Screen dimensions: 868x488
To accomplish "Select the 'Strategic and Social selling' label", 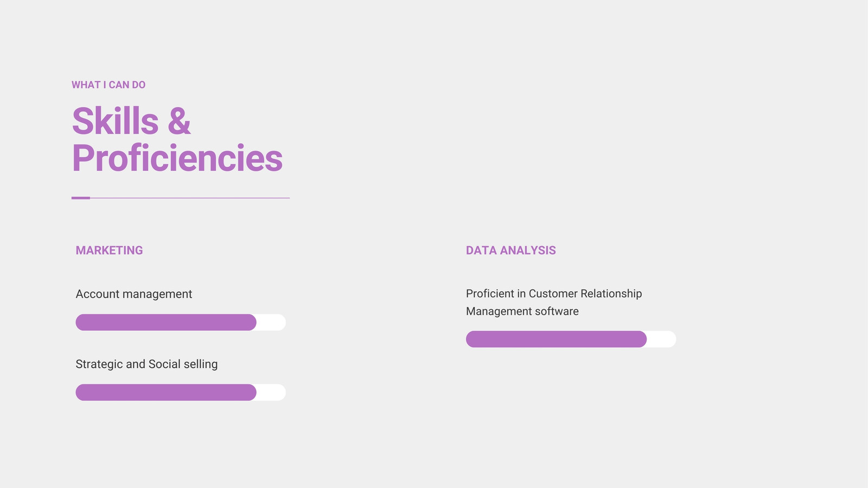I will point(146,364).
